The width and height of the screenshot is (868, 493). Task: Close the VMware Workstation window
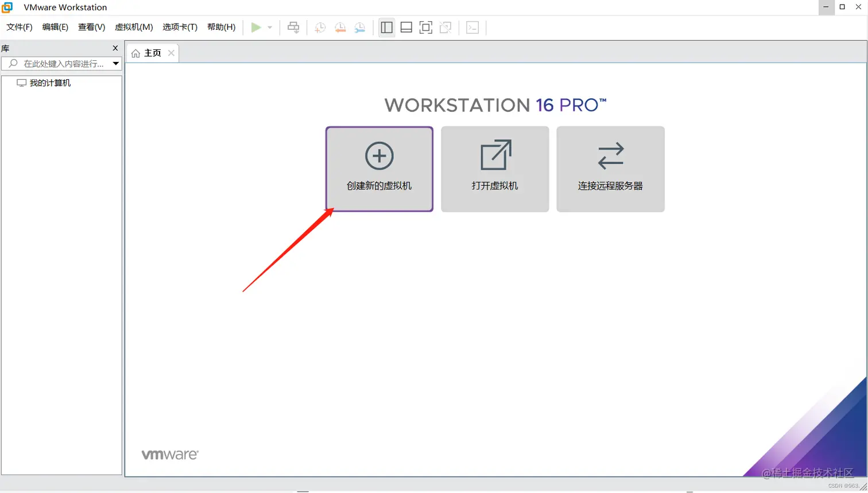[858, 7]
